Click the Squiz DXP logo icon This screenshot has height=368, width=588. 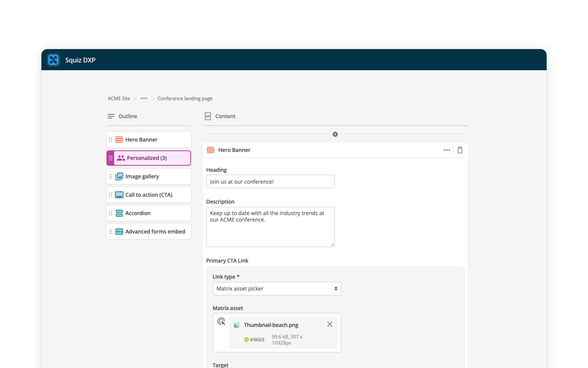53,60
